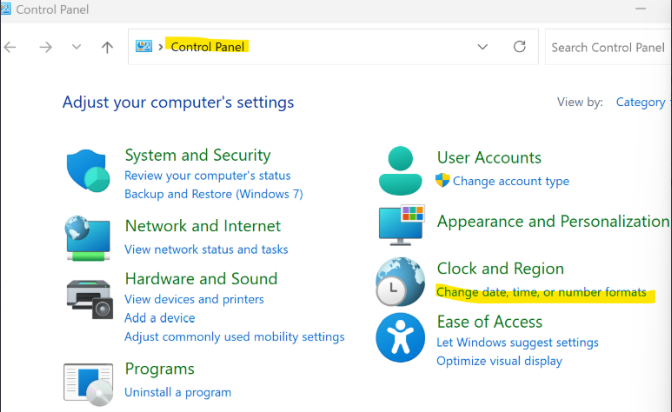Open Backup and Restore (Windows 7)

(x=213, y=194)
